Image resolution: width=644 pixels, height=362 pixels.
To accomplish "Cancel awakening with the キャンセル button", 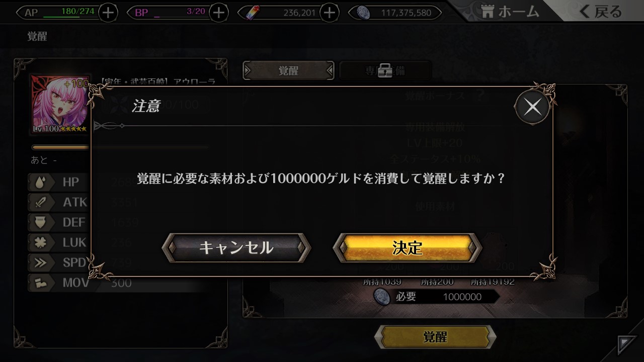I will (x=236, y=247).
